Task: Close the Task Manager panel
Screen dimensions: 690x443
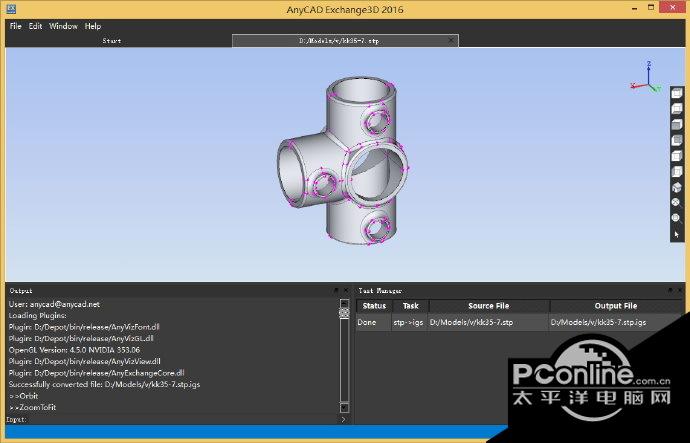Action: [680, 290]
